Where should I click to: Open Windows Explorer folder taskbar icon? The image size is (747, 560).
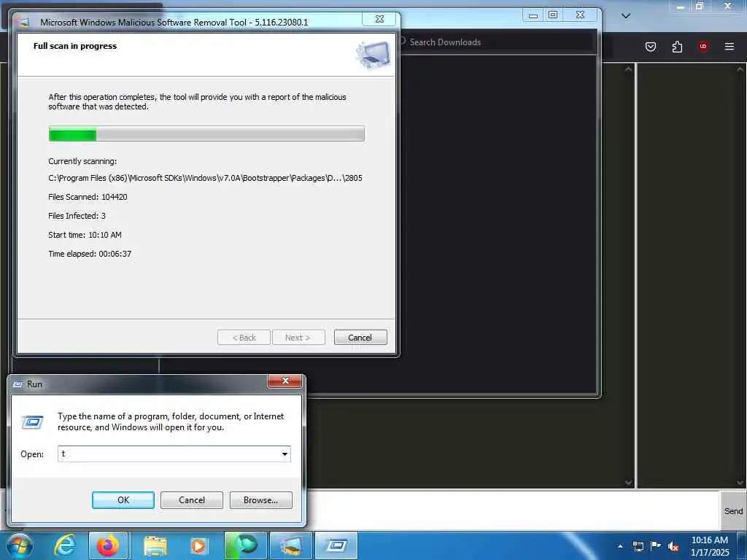[155, 545]
